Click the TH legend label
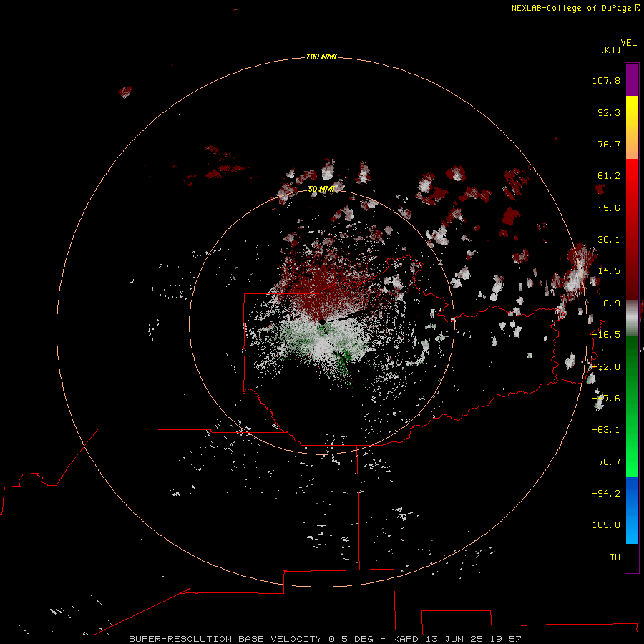Screen dimensions: 644x644 coord(615,557)
